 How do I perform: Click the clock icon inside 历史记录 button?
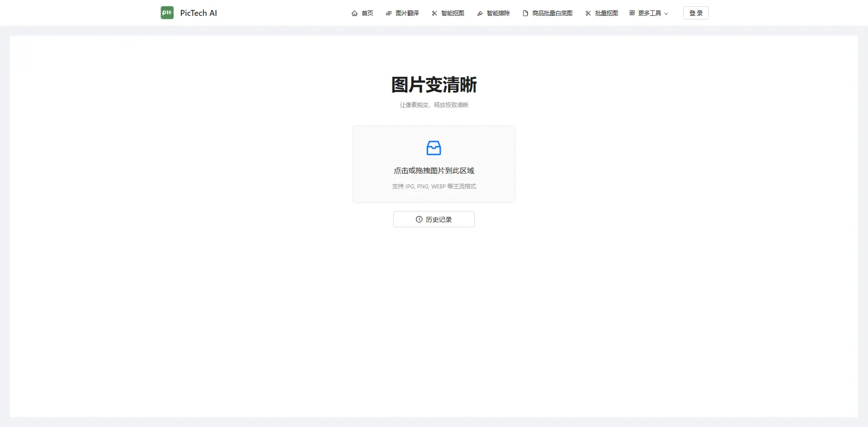coord(418,219)
